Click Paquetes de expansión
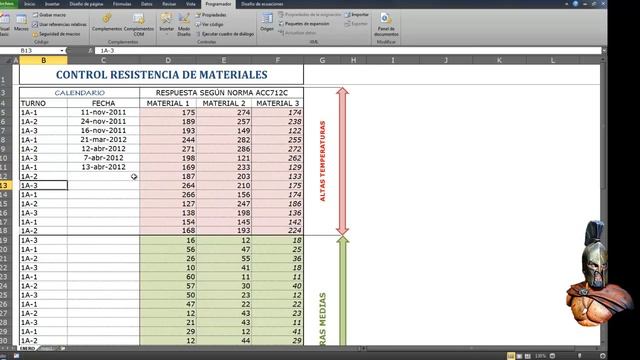Screen dimensions: 640x360 (304, 24)
